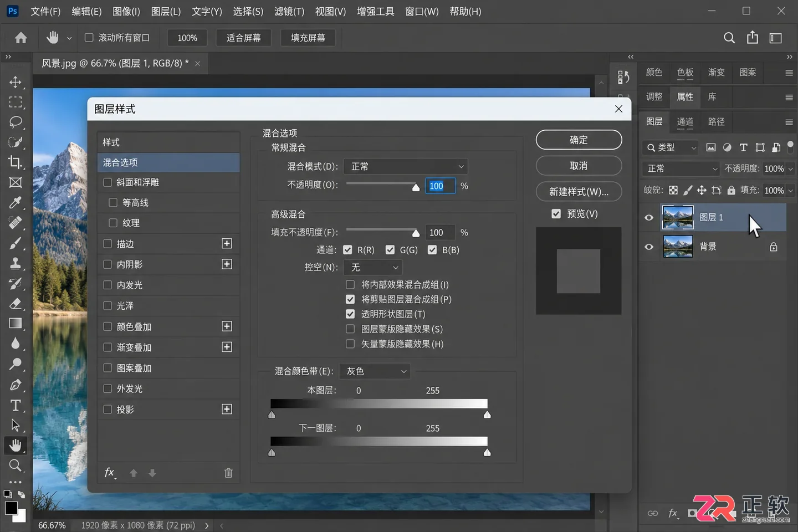Click the 填充不透明度 slider handle
The height and width of the screenshot is (532, 798).
416,233
